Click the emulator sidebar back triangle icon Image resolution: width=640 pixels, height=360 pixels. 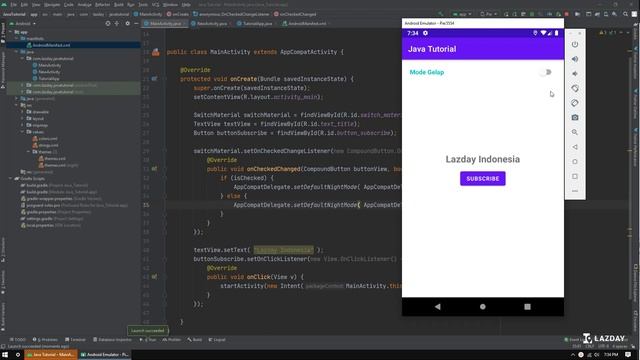click(575, 147)
